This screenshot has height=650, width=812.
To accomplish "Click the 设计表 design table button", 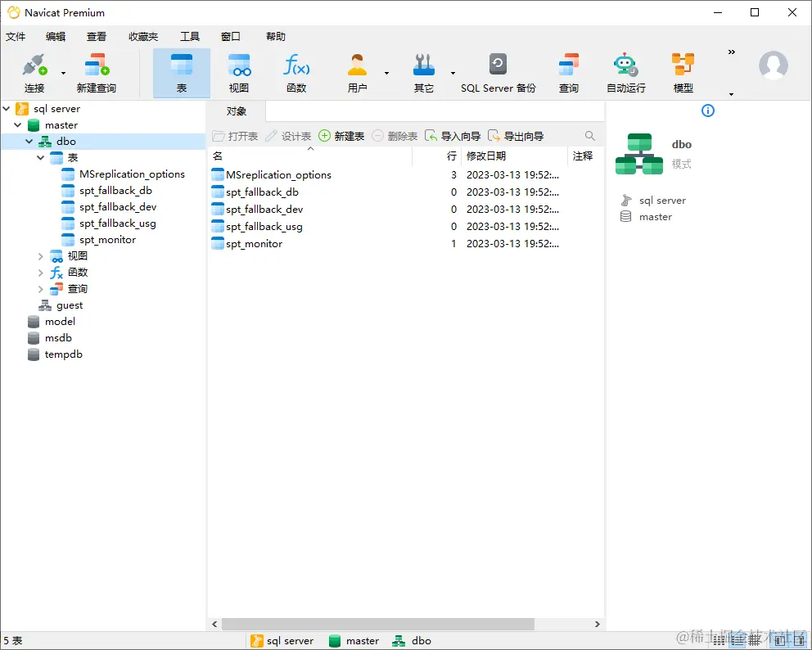I will [x=288, y=136].
